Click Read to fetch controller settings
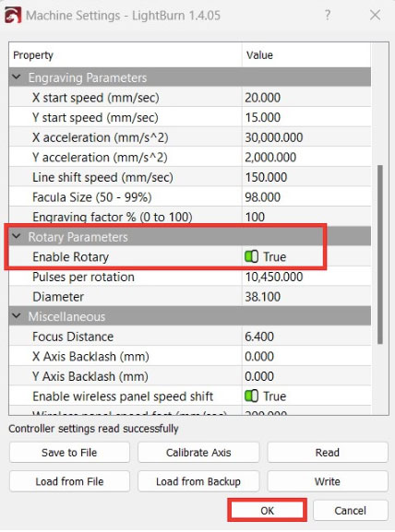 click(328, 453)
